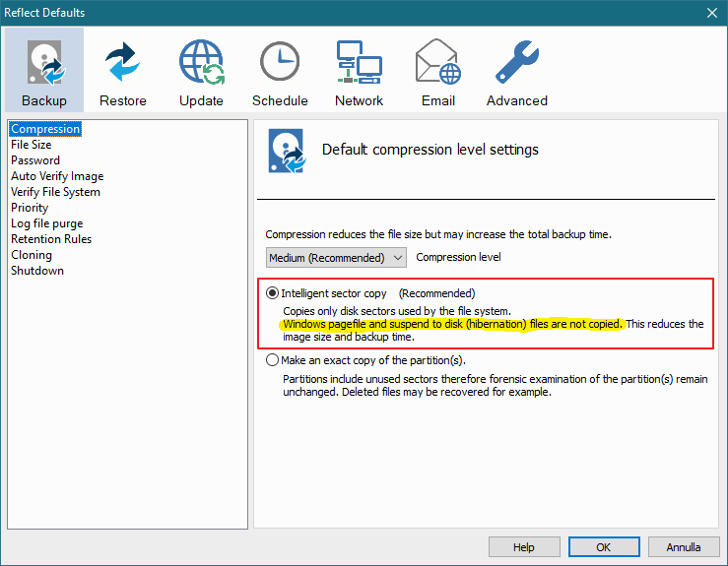728x566 pixels.
Task: Confirm settings with the OK button
Action: pyautogui.click(x=604, y=547)
